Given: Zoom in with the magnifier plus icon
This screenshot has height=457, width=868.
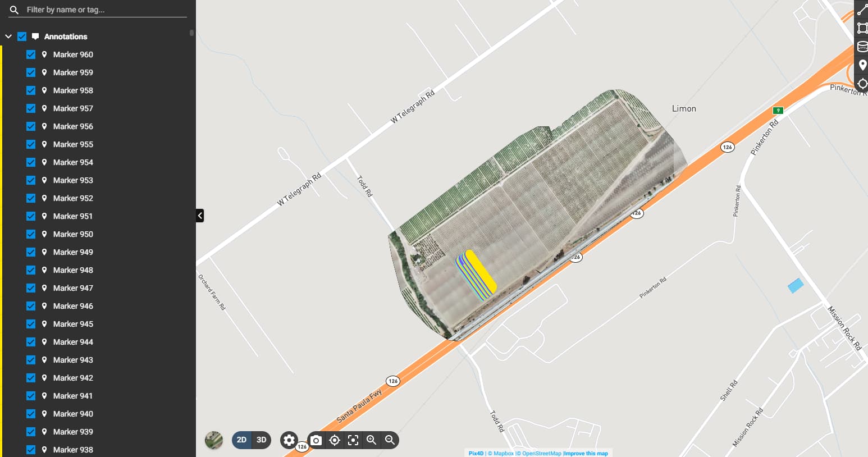Looking at the screenshot, I should 371,440.
